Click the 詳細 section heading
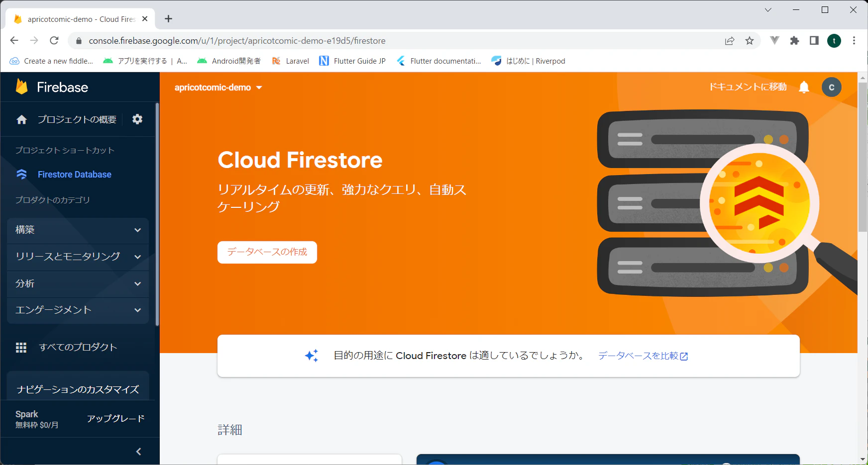The height and width of the screenshot is (465, 868). point(230,430)
